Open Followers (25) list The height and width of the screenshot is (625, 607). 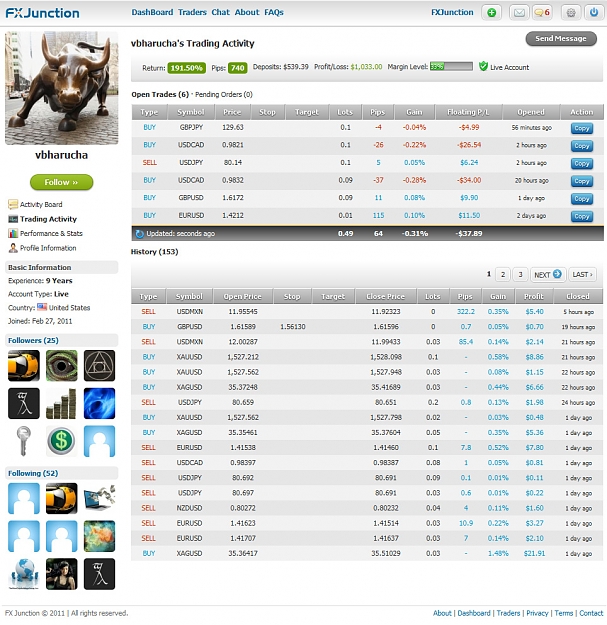pyautogui.click(x=33, y=340)
